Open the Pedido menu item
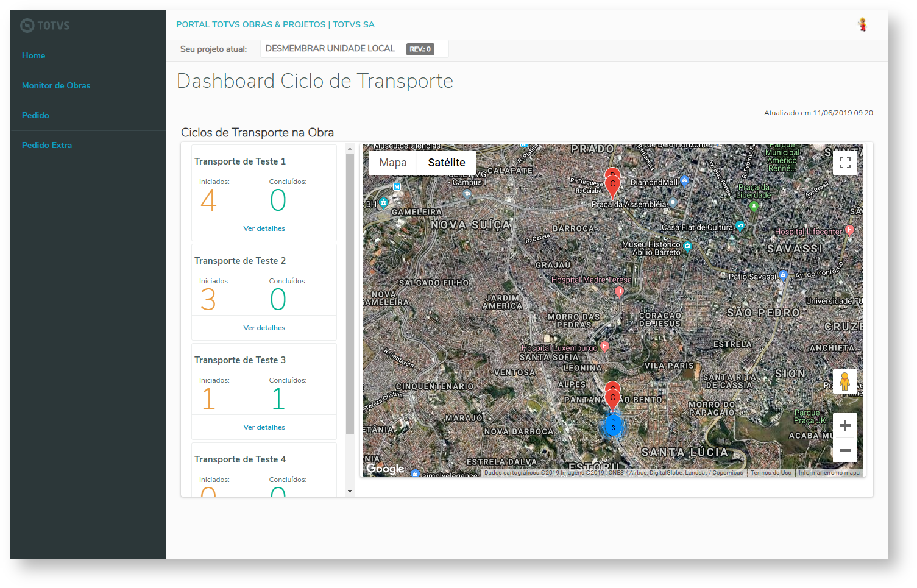The width and height of the screenshot is (917, 588). pos(35,115)
